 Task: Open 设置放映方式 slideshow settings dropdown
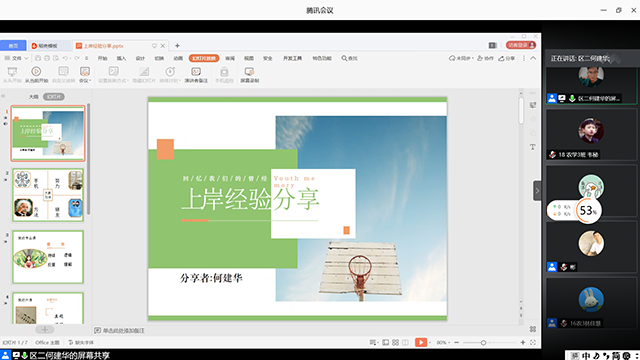113,75
